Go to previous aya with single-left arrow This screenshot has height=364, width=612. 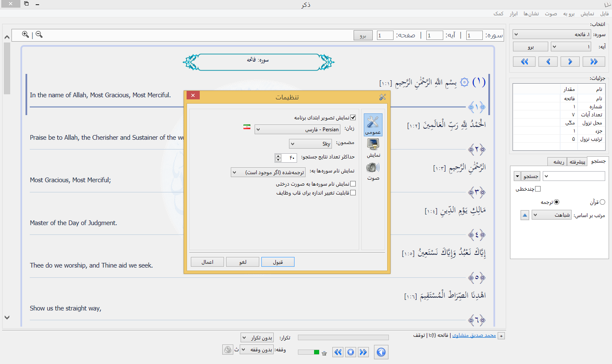pyautogui.click(x=548, y=62)
